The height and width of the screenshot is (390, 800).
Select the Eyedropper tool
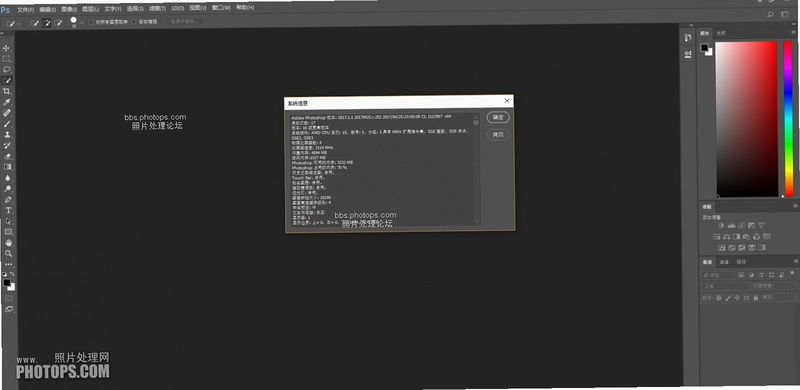point(7,102)
